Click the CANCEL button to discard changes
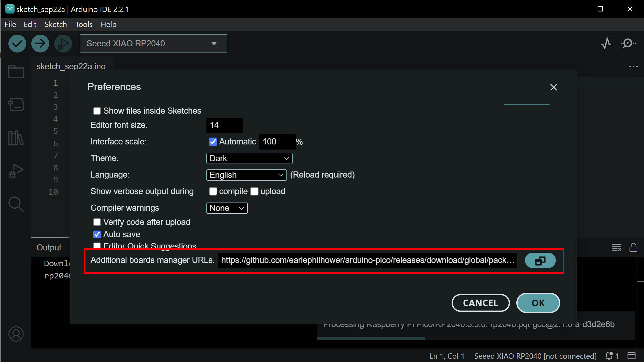644x362 pixels. (480, 303)
